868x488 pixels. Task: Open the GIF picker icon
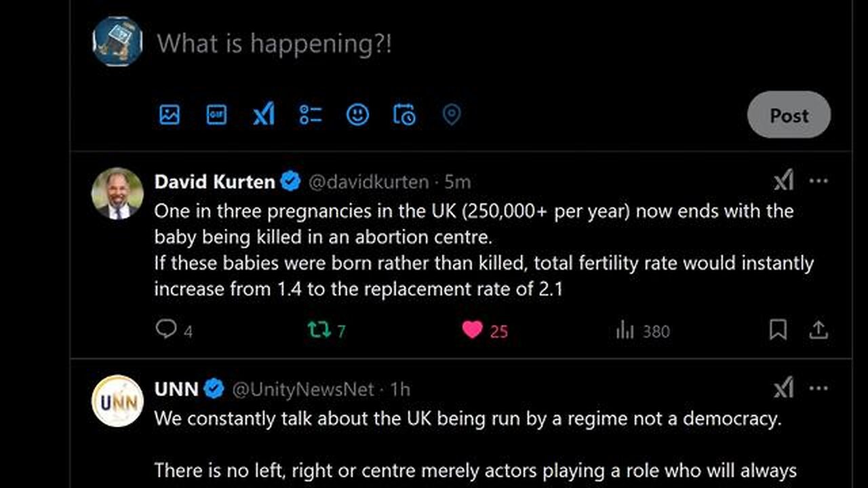(216, 115)
